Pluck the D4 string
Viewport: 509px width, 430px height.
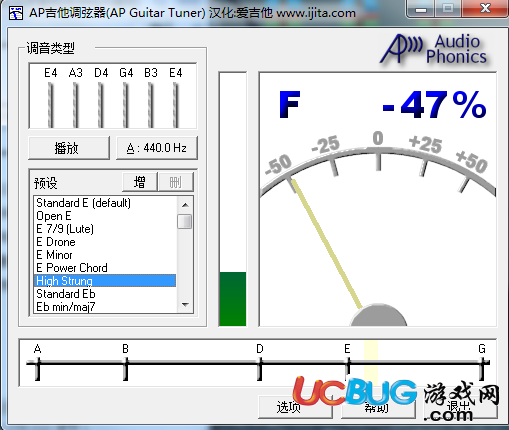[101, 104]
